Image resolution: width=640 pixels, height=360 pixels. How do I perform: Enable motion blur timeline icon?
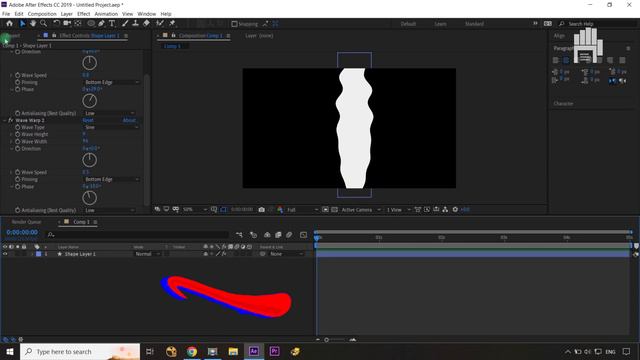289,235
